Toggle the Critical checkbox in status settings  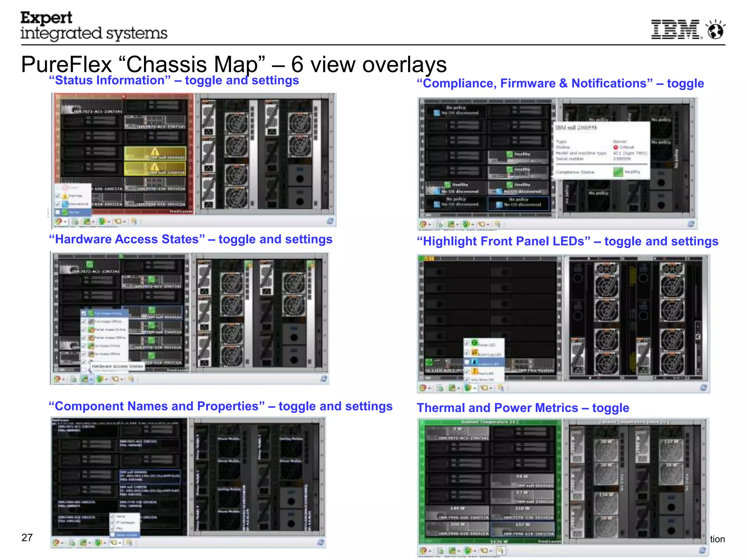click(x=58, y=188)
